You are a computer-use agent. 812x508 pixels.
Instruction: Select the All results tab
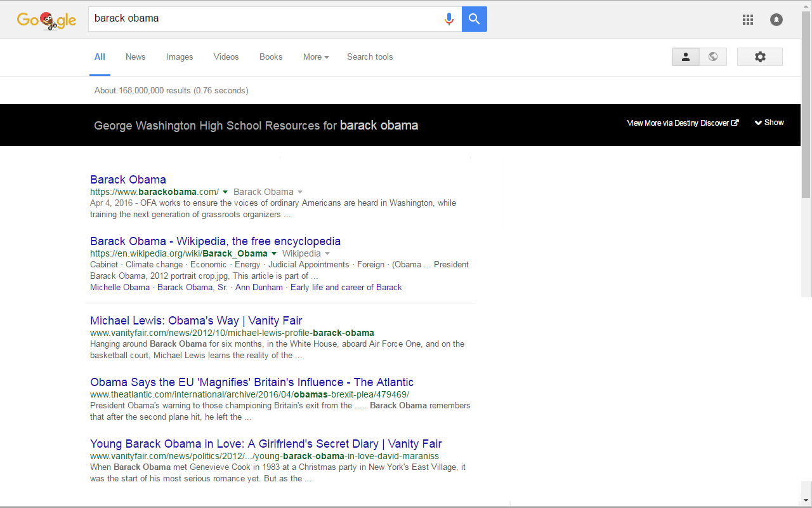100,57
